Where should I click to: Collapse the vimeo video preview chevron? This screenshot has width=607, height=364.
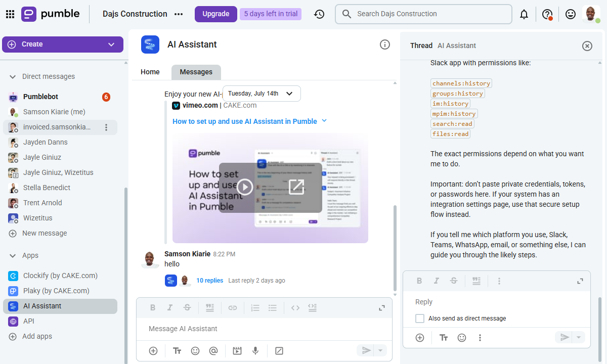click(x=324, y=121)
